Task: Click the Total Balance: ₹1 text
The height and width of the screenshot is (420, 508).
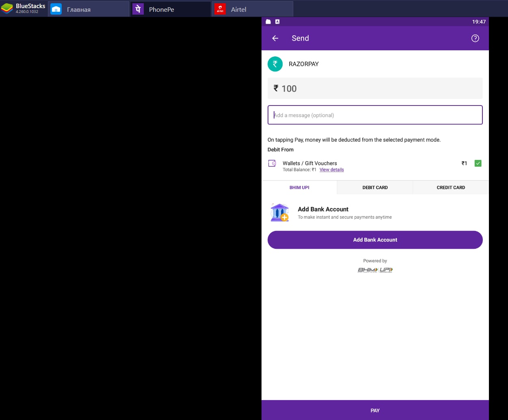Action: pyautogui.click(x=300, y=170)
